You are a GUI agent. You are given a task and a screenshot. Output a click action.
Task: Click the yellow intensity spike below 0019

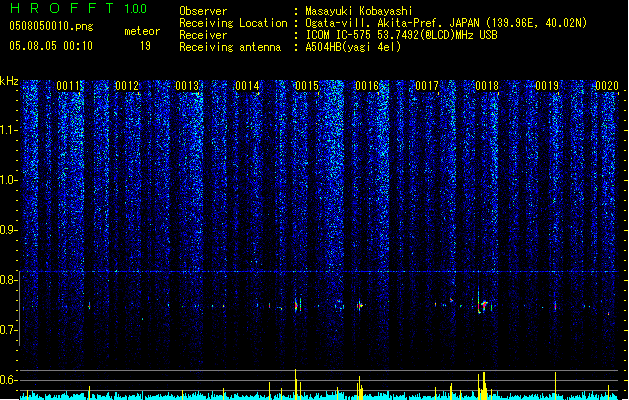(x=556, y=386)
